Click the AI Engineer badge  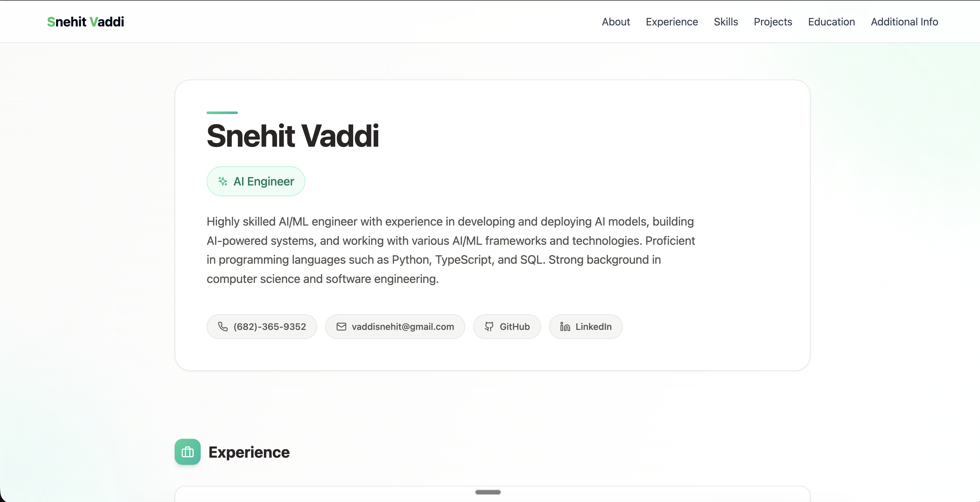tap(263, 181)
